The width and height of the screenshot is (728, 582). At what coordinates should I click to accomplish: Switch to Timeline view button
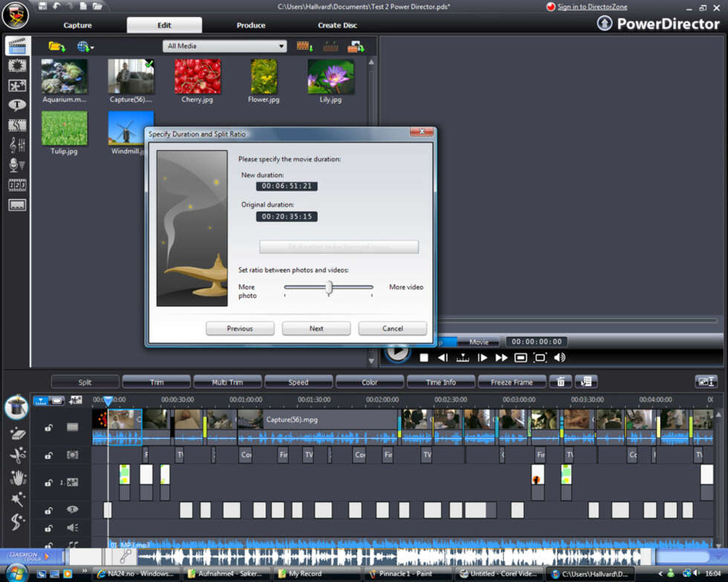coord(42,401)
